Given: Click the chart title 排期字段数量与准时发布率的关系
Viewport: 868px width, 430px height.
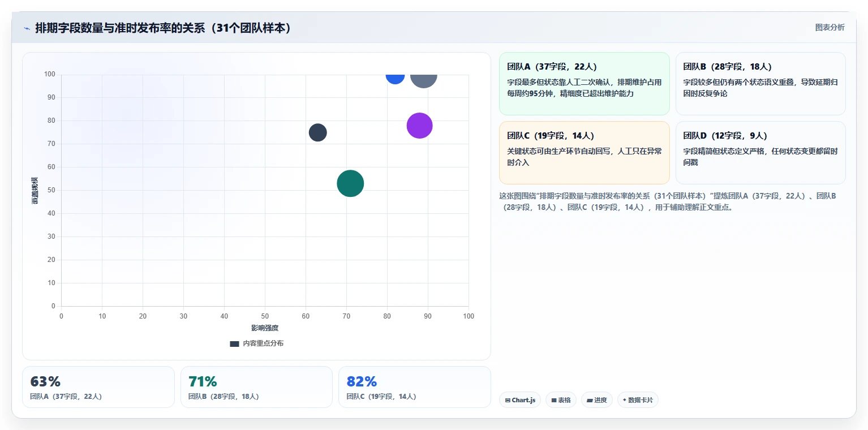Looking at the screenshot, I should click(x=163, y=28).
